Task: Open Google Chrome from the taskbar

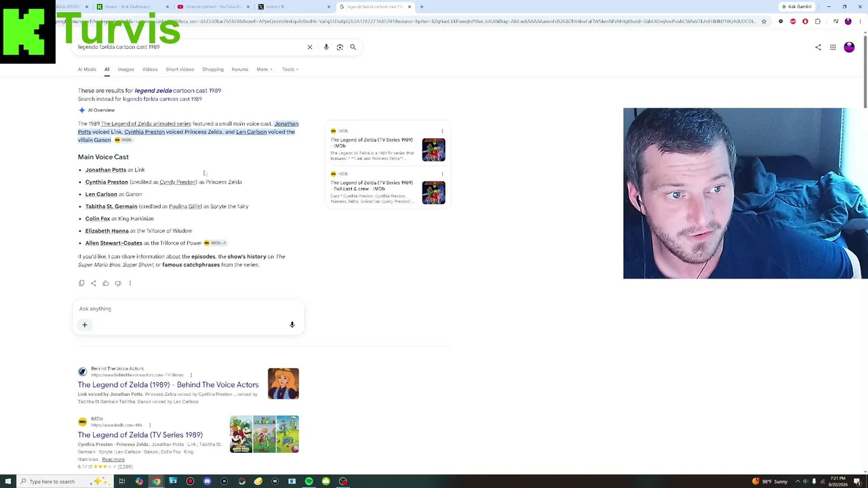Action: coord(156,481)
